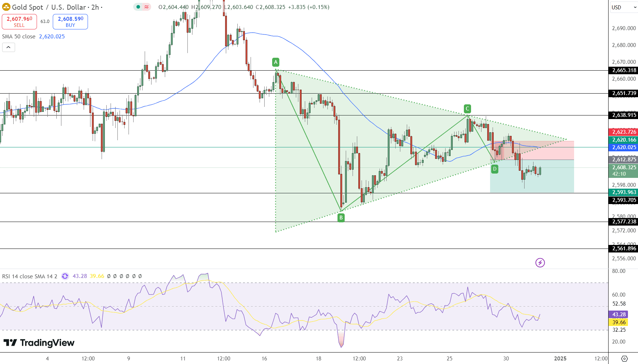Click the RSI value 43.28 in legend
The image size is (638, 364).
[80, 276]
